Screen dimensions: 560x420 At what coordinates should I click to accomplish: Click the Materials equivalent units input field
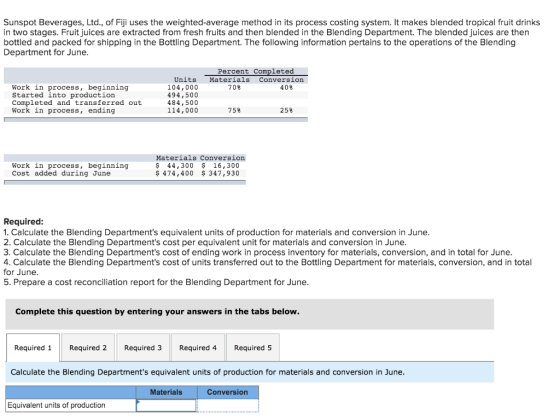pyautogui.click(x=166, y=405)
